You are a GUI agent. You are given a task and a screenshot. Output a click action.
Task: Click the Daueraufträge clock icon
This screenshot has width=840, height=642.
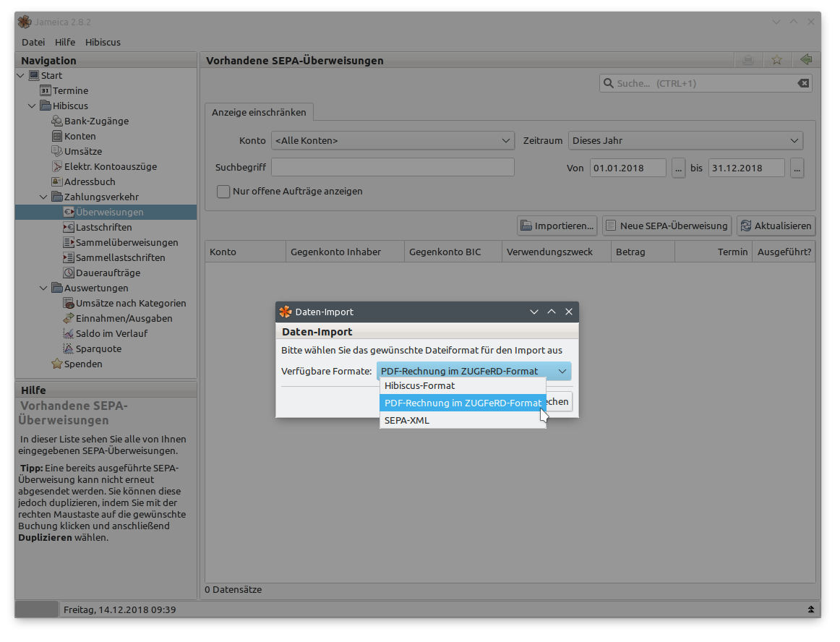(69, 273)
